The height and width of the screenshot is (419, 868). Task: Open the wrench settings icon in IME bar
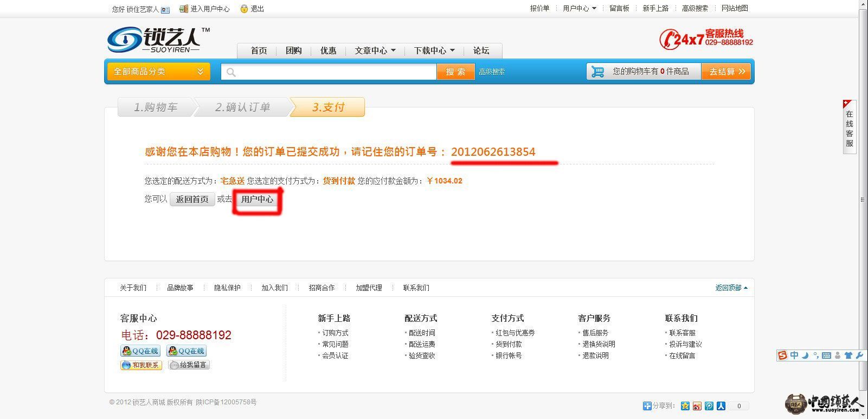pyautogui.click(x=859, y=355)
